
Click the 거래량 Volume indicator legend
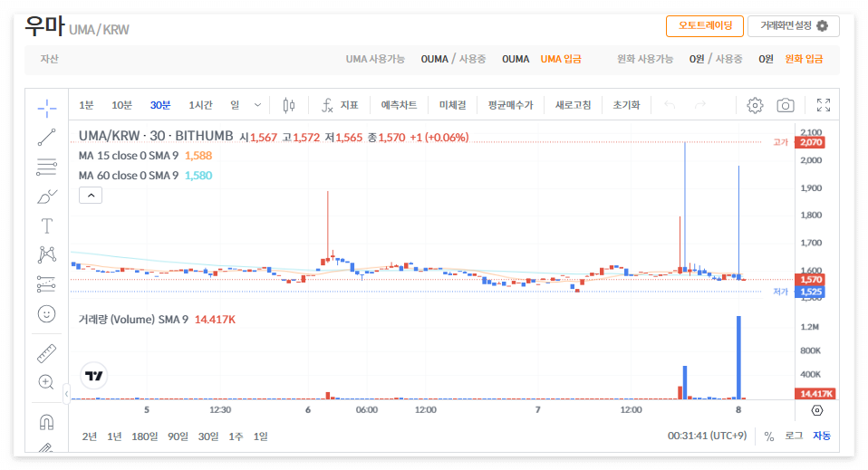pos(133,320)
